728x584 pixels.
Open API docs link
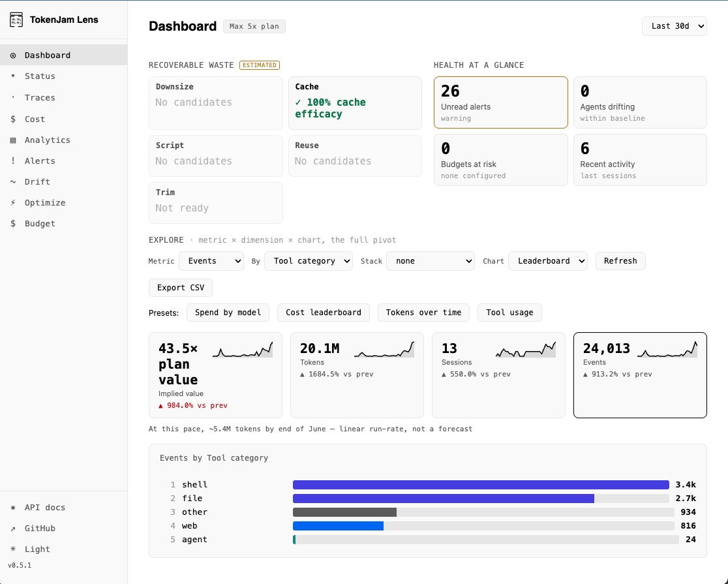tap(64, 508)
